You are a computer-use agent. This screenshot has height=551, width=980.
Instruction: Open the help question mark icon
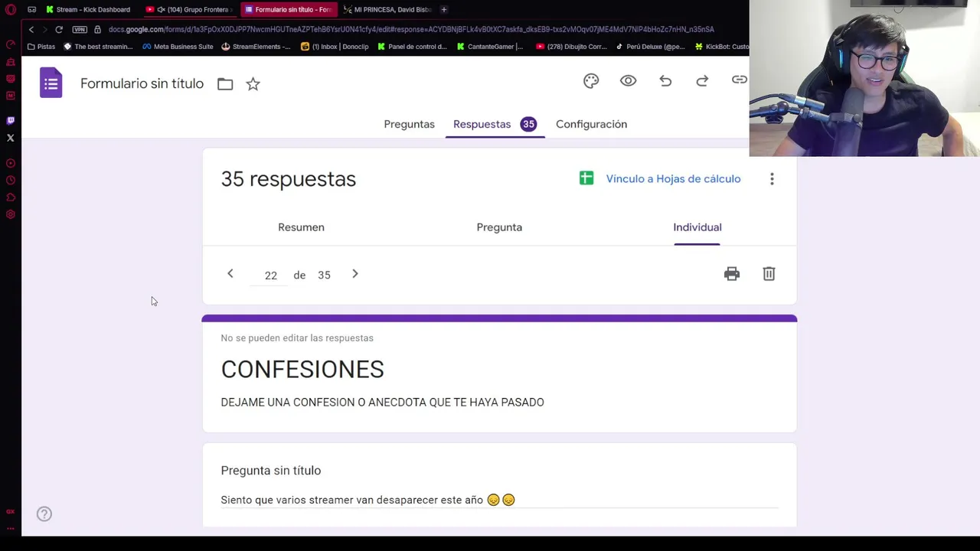44,514
